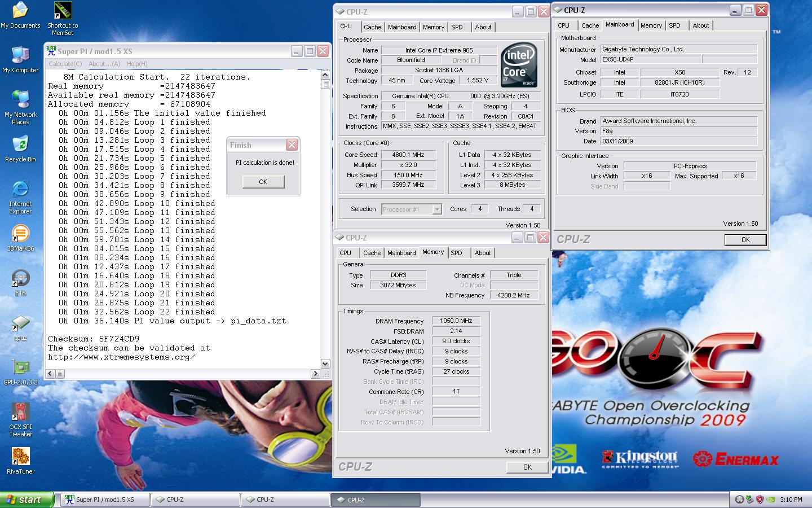The width and height of the screenshot is (812, 508).
Task: Click the Core Voltage 1.552 V value
Action: tap(478, 80)
